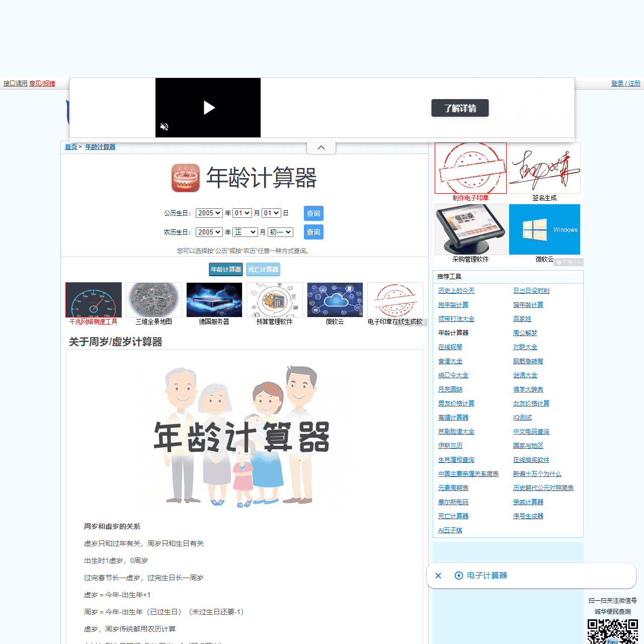The width and height of the screenshot is (644, 644).
Task: Click the birthday cake age calculator icon
Action: point(186,178)
